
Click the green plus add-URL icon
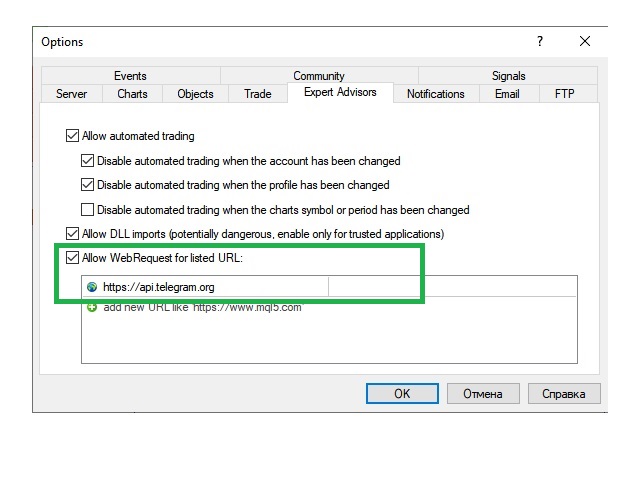(x=92, y=307)
